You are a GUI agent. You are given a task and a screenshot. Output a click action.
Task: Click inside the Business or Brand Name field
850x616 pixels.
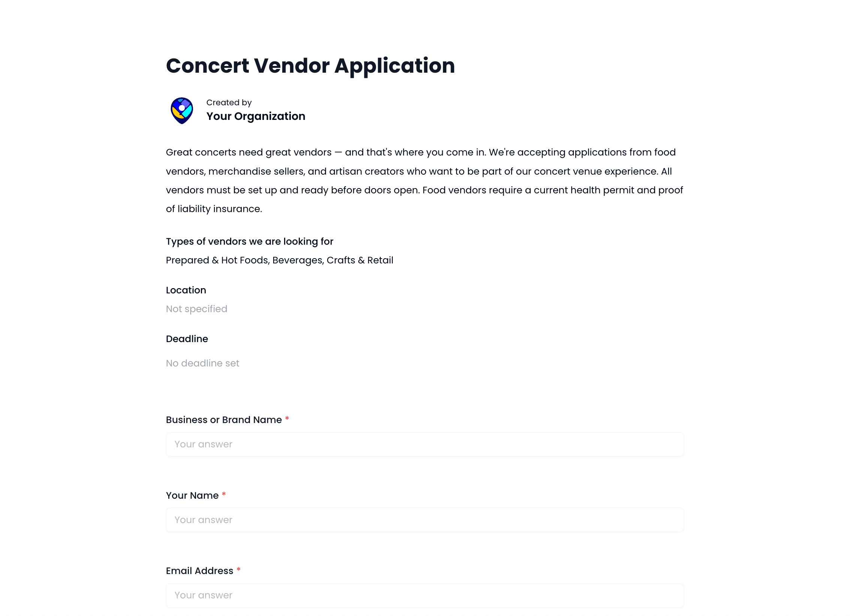425,444
